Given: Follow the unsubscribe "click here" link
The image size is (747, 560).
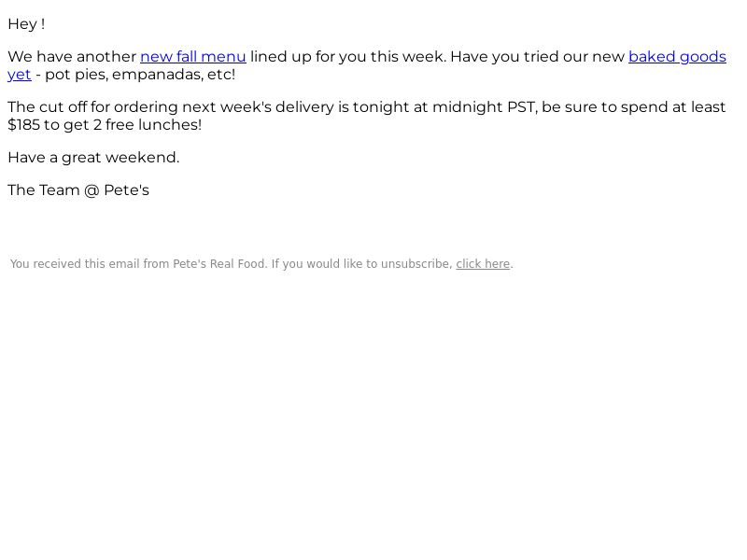Looking at the screenshot, I should click(x=483, y=264).
